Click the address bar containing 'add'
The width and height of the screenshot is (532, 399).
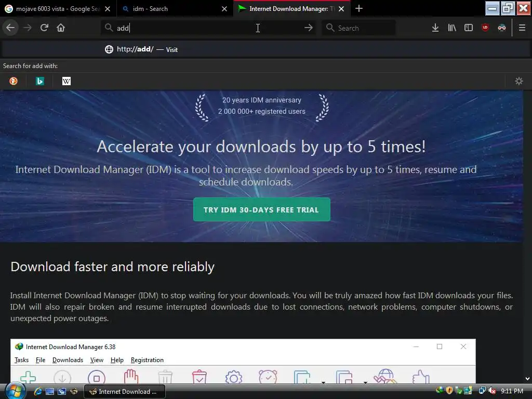click(x=209, y=28)
